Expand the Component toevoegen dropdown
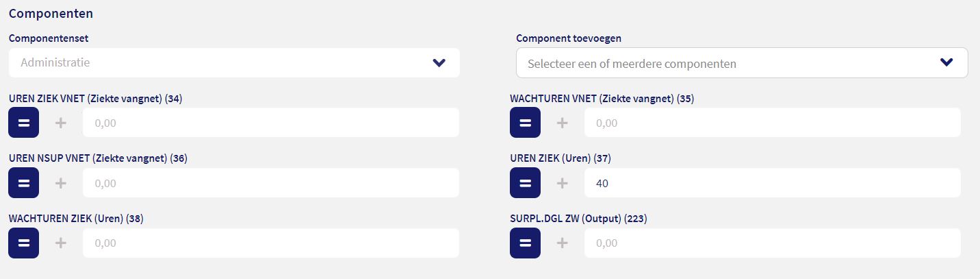 pyautogui.click(x=741, y=63)
